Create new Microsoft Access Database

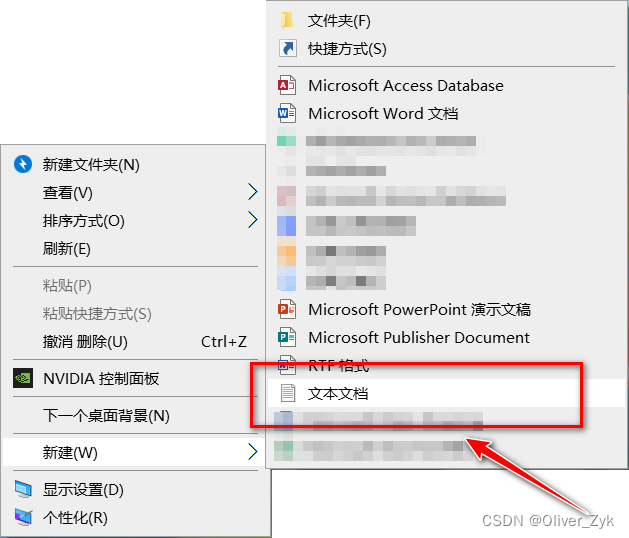coord(446,85)
